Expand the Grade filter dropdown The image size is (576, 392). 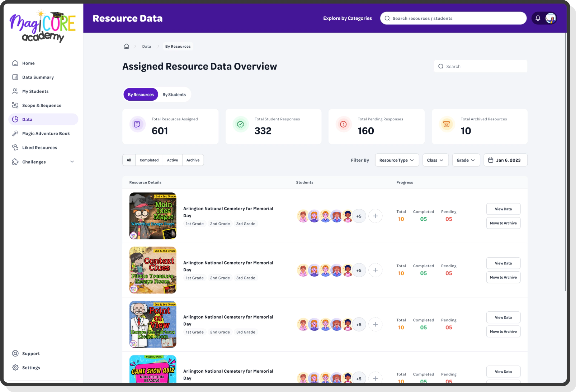(x=466, y=160)
